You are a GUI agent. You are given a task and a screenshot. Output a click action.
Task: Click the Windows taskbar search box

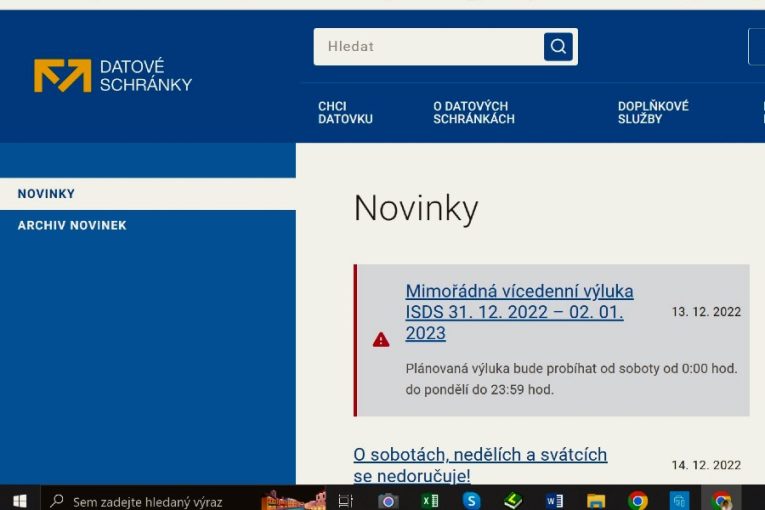tap(150, 500)
